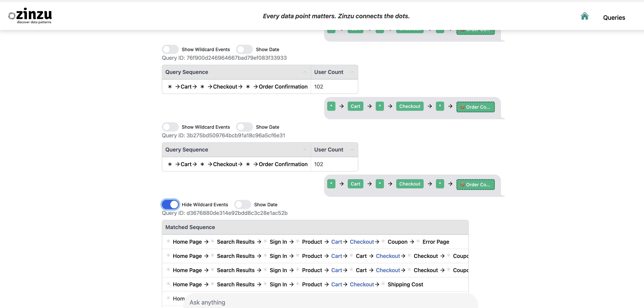
Task: Sort second table by User Count arrow
Action: tap(352, 150)
